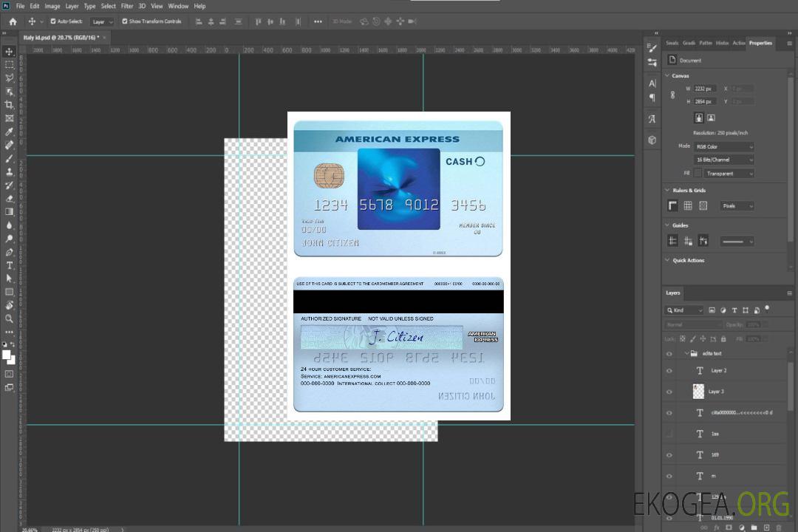Image resolution: width=798 pixels, height=532 pixels.
Task: Open the Transparent fill dropdown
Action: (x=729, y=174)
